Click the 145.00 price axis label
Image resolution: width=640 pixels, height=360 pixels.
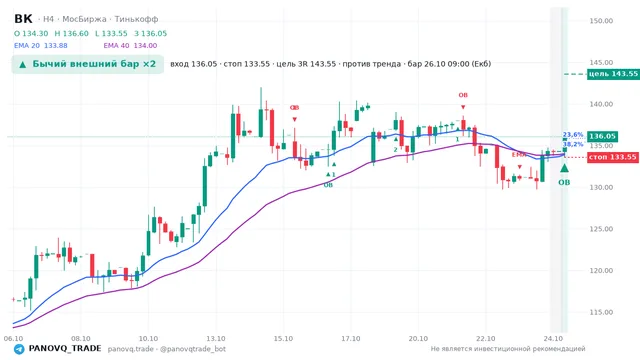(x=601, y=62)
